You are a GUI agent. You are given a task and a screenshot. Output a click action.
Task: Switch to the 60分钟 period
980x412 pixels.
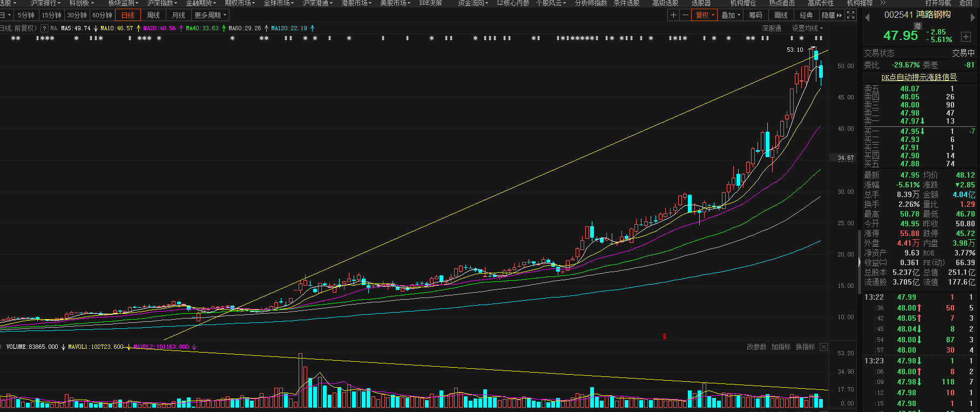click(102, 15)
